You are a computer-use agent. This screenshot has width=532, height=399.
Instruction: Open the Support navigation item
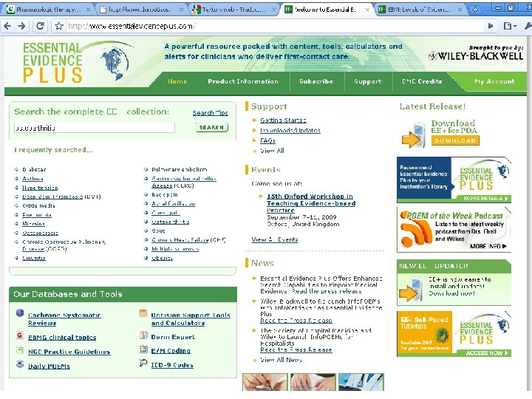point(368,81)
